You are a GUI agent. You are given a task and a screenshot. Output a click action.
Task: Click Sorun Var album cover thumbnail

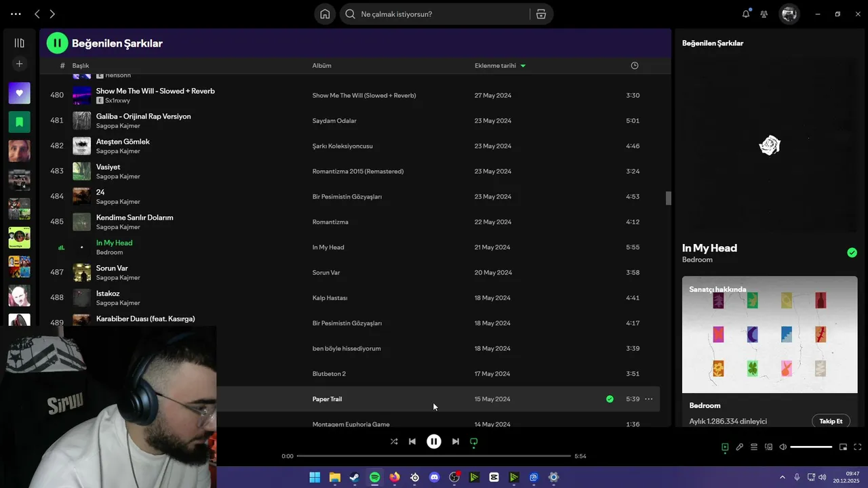[x=81, y=272]
